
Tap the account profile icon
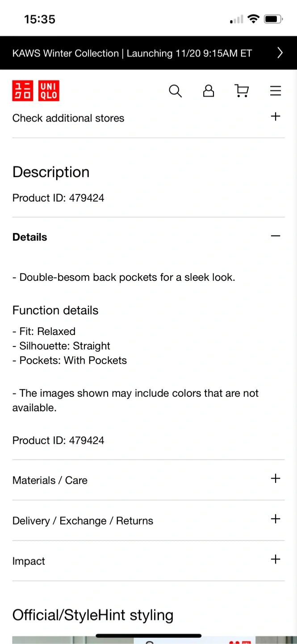pos(209,91)
